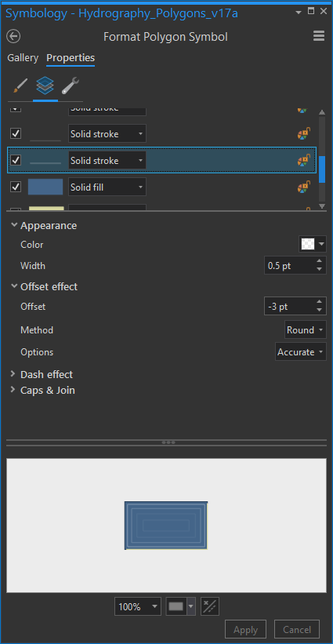
Task: Click the preview fit-to-symbol icon
Action: coord(210,606)
